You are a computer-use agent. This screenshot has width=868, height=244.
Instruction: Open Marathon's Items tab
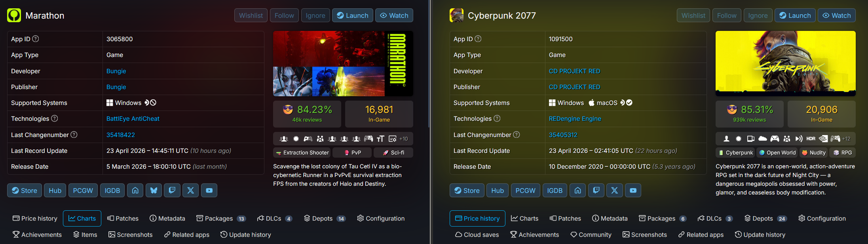click(x=85, y=234)
